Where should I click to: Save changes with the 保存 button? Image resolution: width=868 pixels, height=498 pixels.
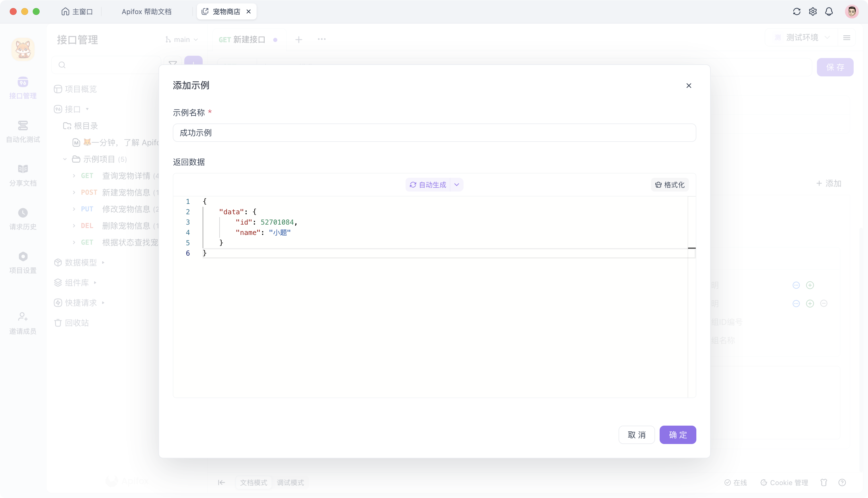pos(835,67)
